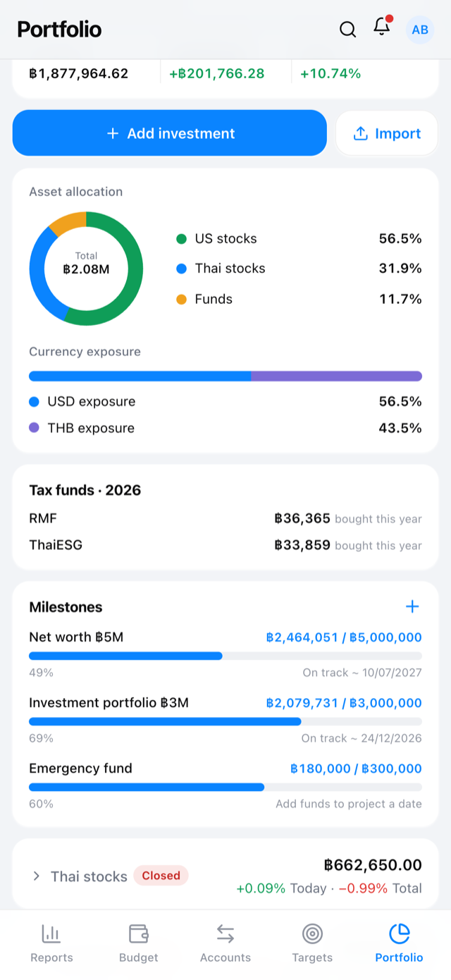Screen dimensions: 451x980
Task: Click the blue USD exposure legend dot
Action: [34, 402]
